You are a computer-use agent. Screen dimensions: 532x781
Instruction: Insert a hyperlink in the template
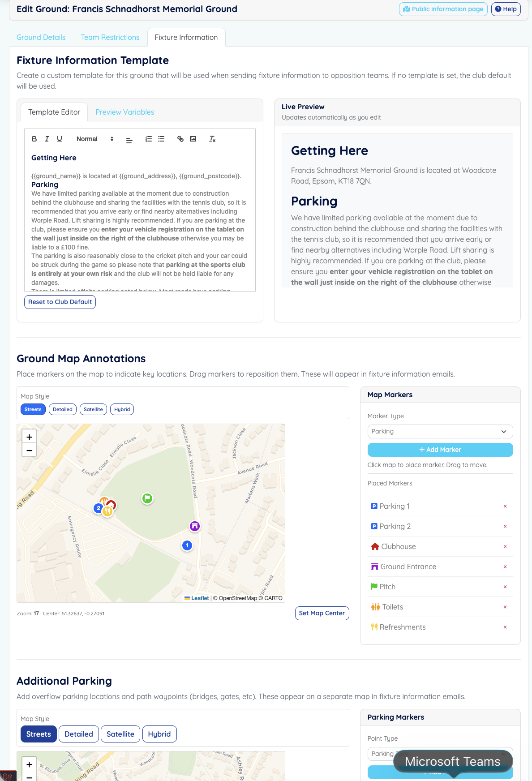click(180, 139)
